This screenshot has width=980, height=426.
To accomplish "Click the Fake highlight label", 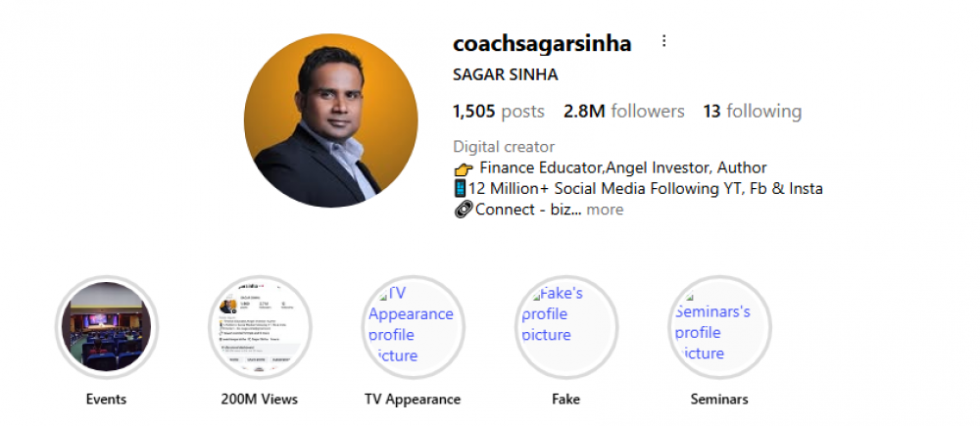I will pos(565,400).
